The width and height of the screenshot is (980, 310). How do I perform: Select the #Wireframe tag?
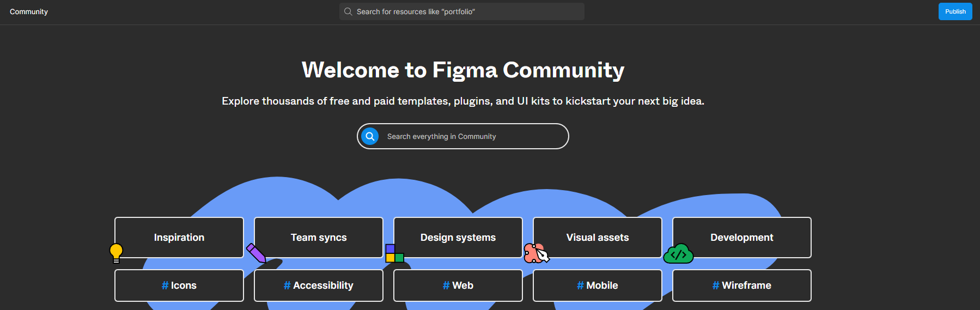click(x=742, y=285)
